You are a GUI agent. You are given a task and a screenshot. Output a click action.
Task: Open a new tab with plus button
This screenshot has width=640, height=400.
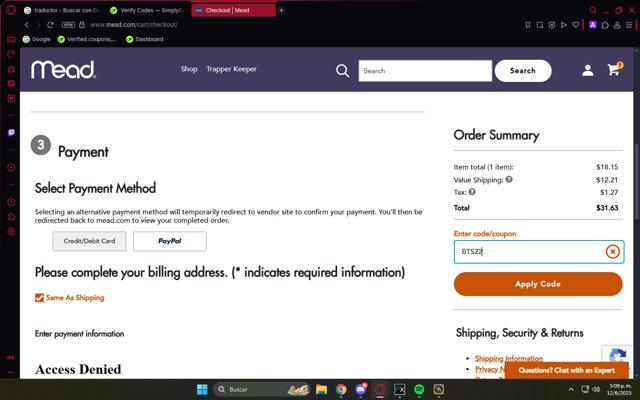coord(281,10)
